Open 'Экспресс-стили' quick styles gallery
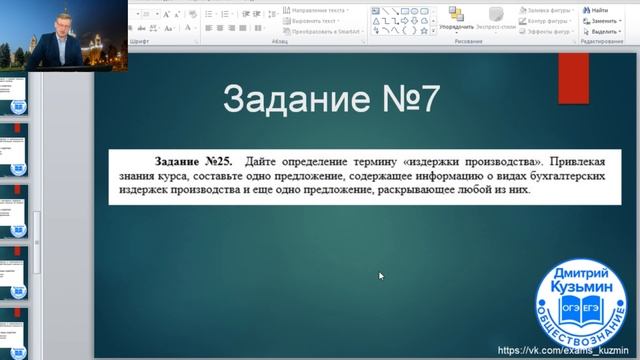This screenshot has height=360, width=640. click(x=496, y=19)
